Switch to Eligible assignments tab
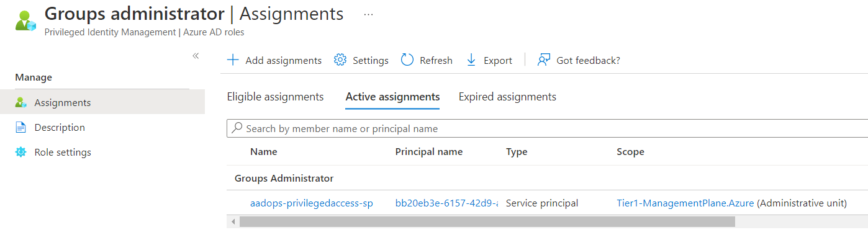The width and height of the screenshot is (868, 230). click(275, 97)
